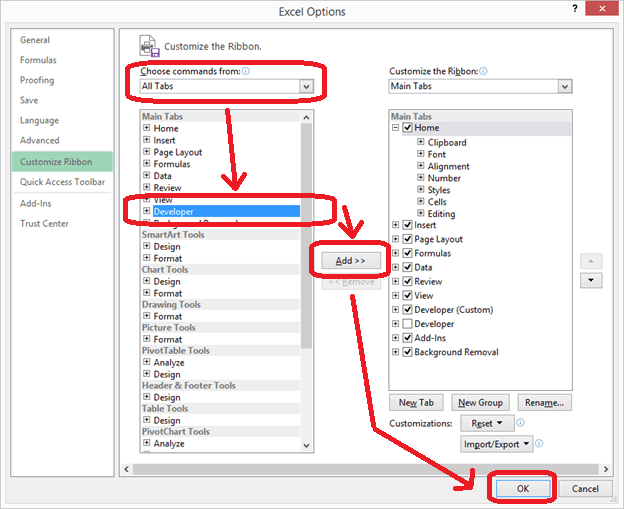Uncheck the Page Layout checkbox

pyautogui.click(x=407, y=239)
